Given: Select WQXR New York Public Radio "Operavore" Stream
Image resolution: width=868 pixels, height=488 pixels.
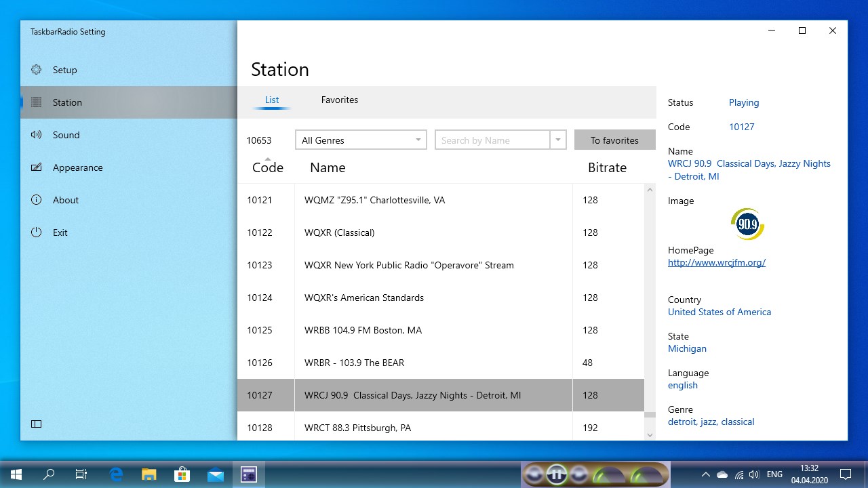Looking at the screenshot, I should [x=441, y=265].
